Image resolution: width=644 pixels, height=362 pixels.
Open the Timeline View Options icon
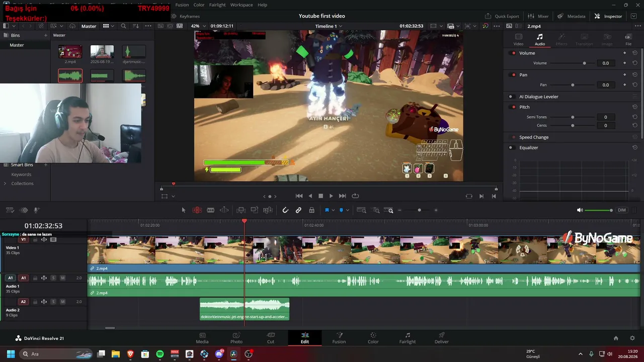[10, 210]
